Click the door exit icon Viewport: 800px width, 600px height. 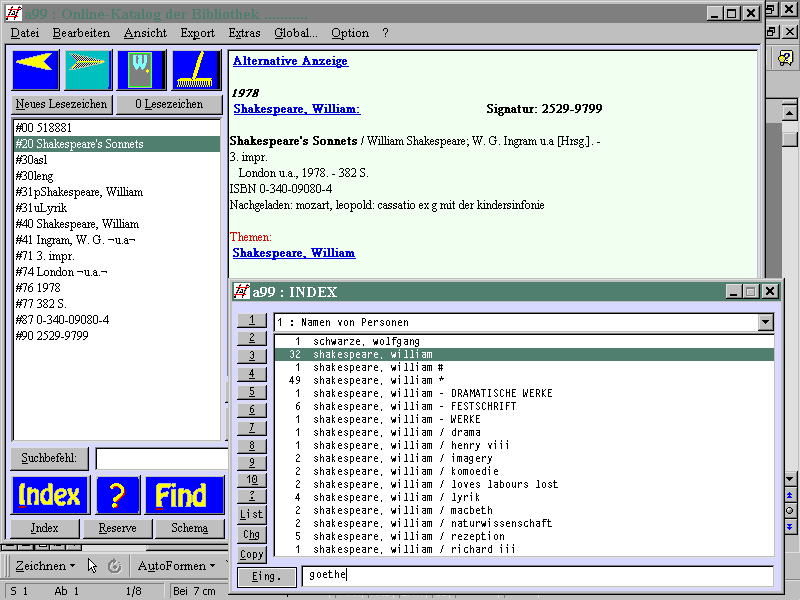point(142,70)
